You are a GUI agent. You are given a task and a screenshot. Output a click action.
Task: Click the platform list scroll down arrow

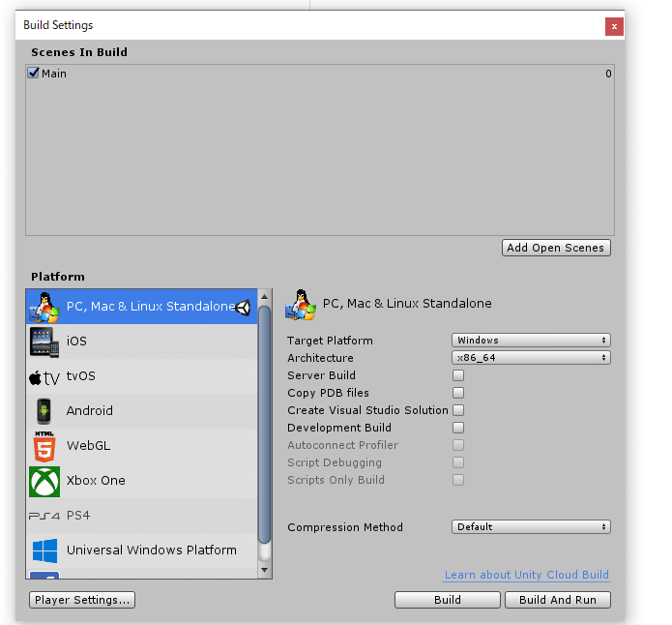coord(264,570)
